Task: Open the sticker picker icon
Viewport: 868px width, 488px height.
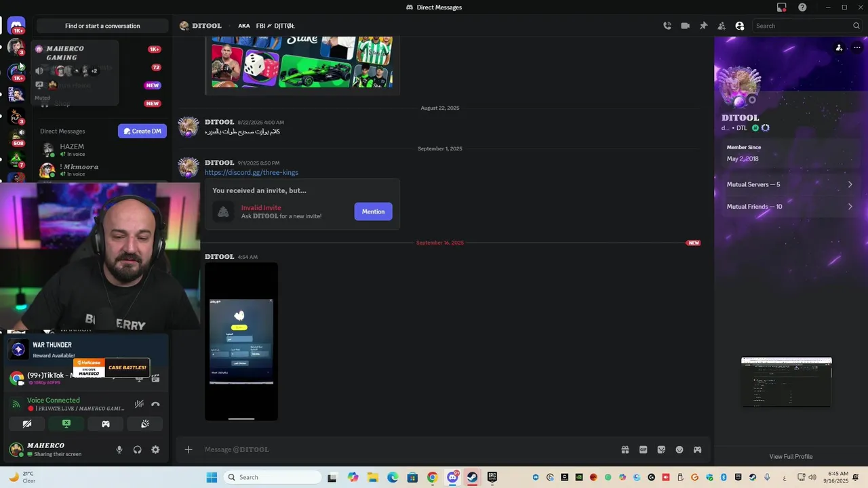Action: coord(661,449)
